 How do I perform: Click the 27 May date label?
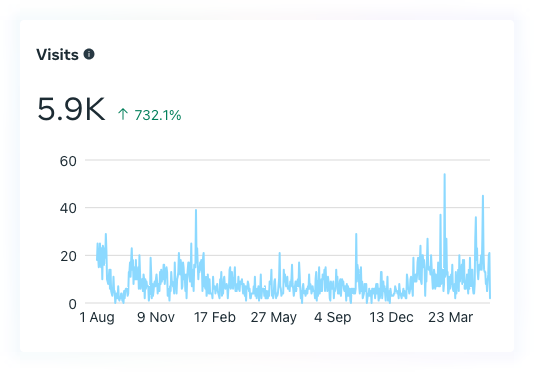273,317
